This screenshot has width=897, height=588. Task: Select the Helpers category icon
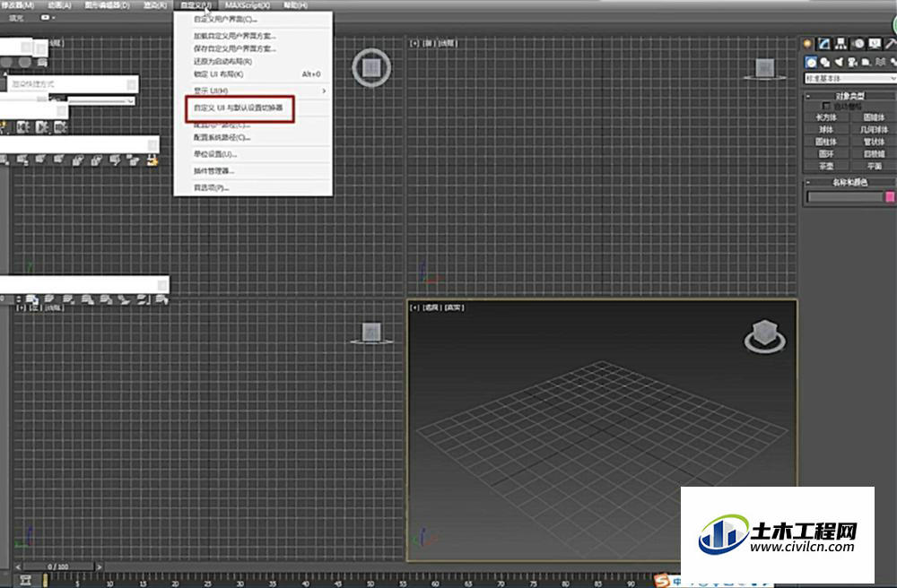click(x=867, y=62)
